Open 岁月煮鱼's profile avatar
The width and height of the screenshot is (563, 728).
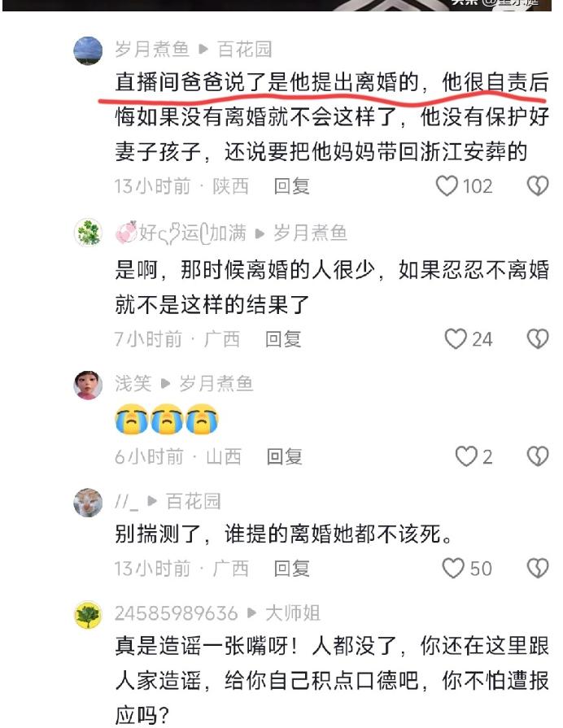[x=88, y=50]
